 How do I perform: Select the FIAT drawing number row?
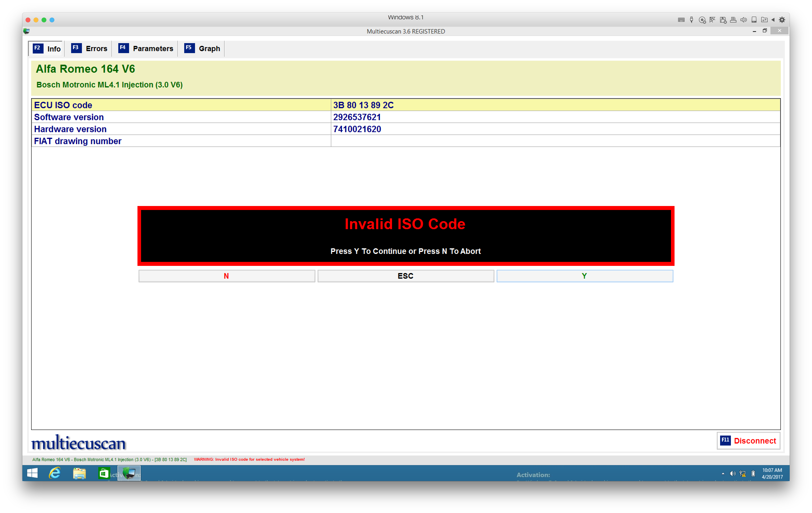[406, 141]
